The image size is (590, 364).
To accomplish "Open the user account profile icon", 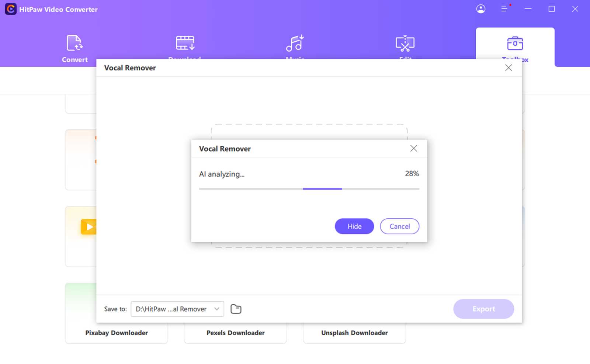I will point(480,9).
